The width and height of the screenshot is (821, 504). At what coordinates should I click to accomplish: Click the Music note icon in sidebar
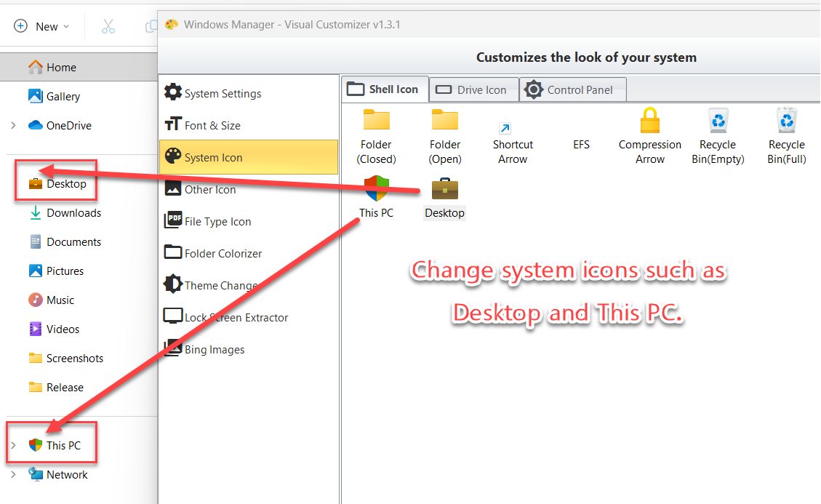tap(36, 300)
